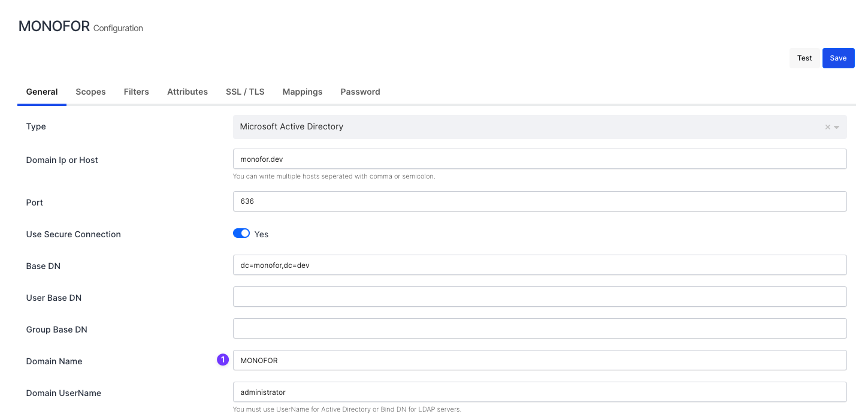Switch to the Scopes tab
This screenshot has width=868, height=417.
pyautogui.click(x=90, y=92)
